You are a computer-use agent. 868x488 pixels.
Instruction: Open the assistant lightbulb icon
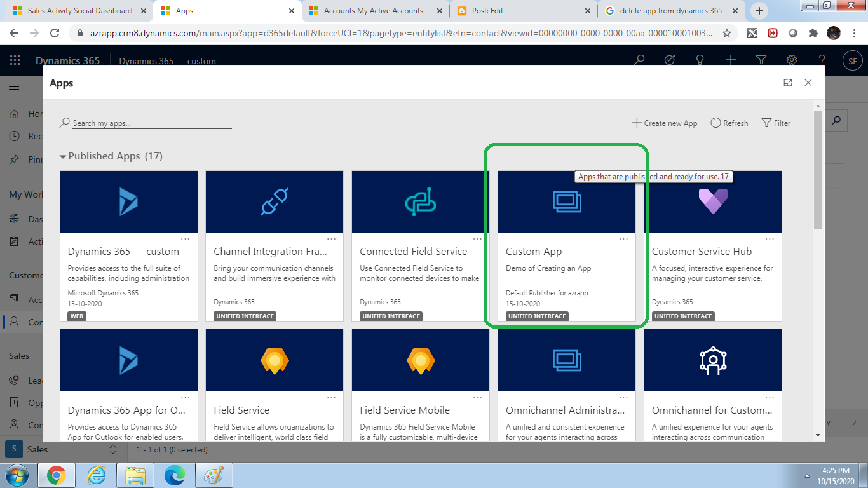pos(700,60)
